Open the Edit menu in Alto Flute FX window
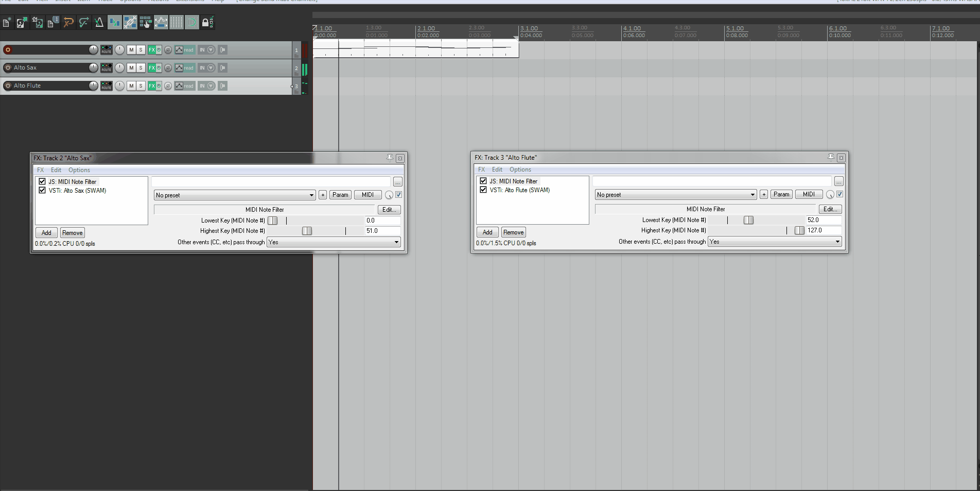Screen dimensions: 980x491 click(497, 170)
